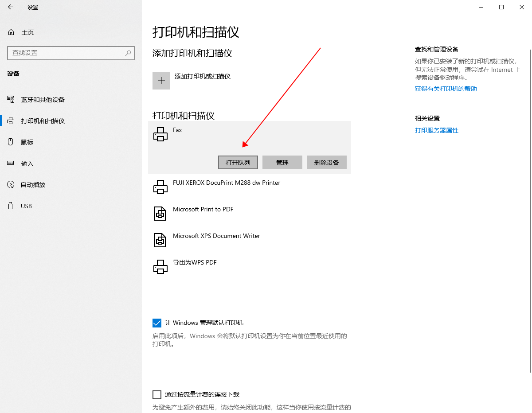Uncheck 让 Windows 管理默认打印机 checkbox

pos(157,323)
